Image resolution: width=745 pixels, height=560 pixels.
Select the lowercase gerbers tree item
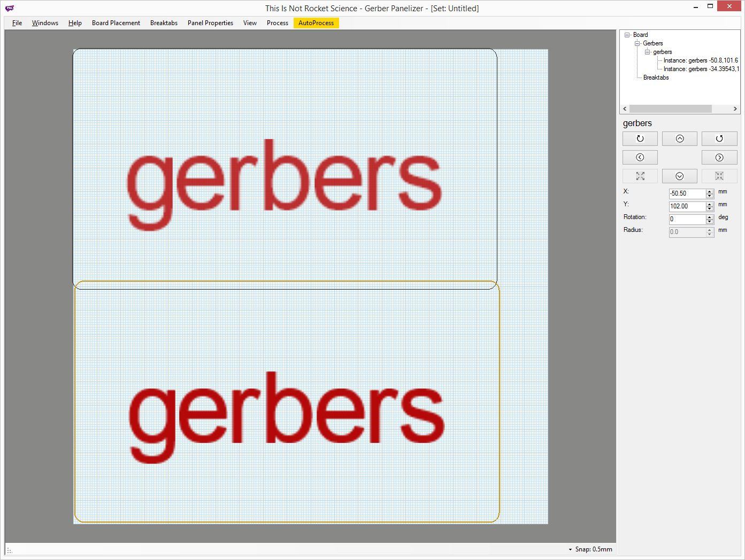(x=662, y=52)
